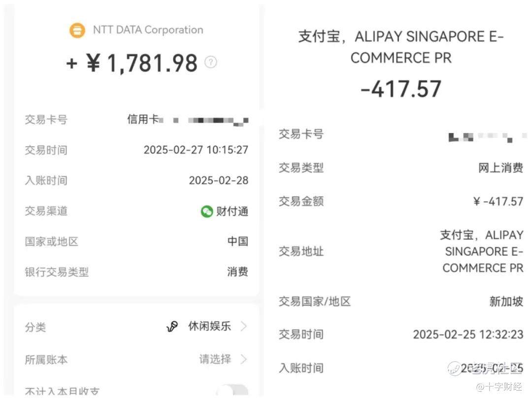Select the 休闲娱乐 category label
This screenshot has height=399, width=532.
(x=210, y=326)
